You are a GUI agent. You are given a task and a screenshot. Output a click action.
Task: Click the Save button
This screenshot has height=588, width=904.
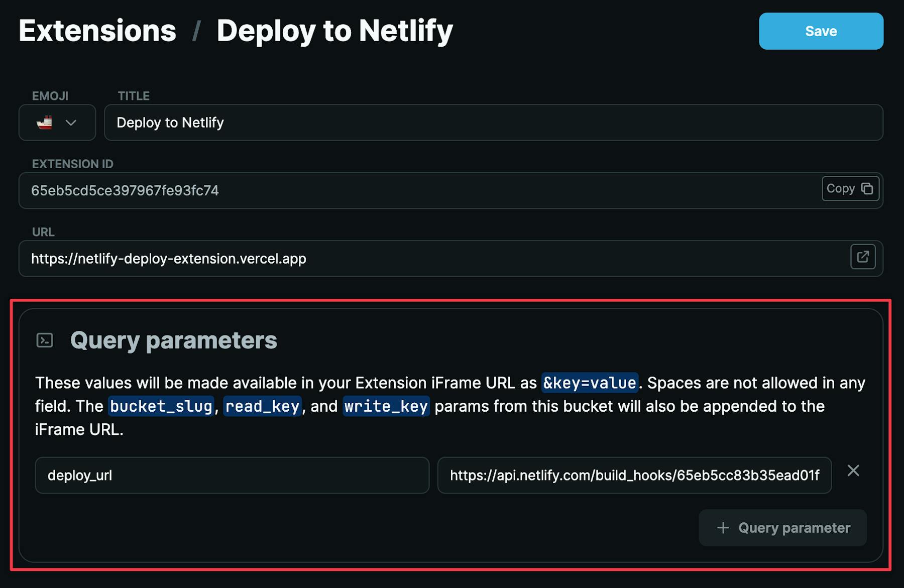click(x=821, y=31)
